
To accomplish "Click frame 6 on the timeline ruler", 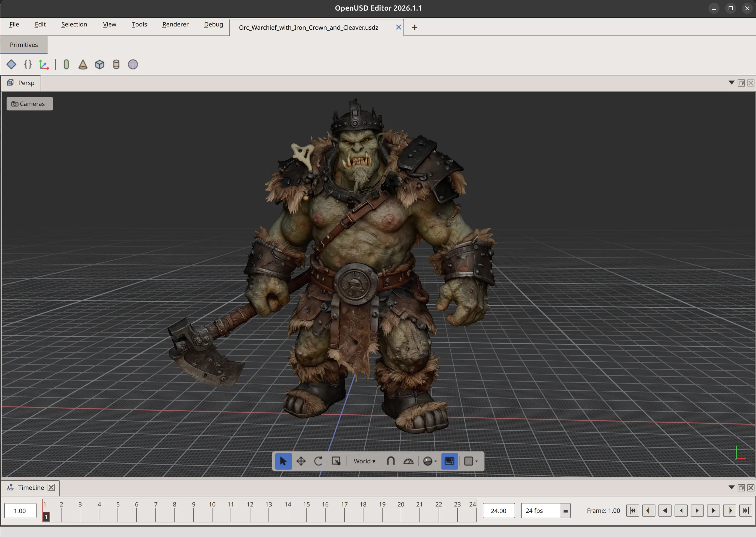I will click(x=137, y=511).
